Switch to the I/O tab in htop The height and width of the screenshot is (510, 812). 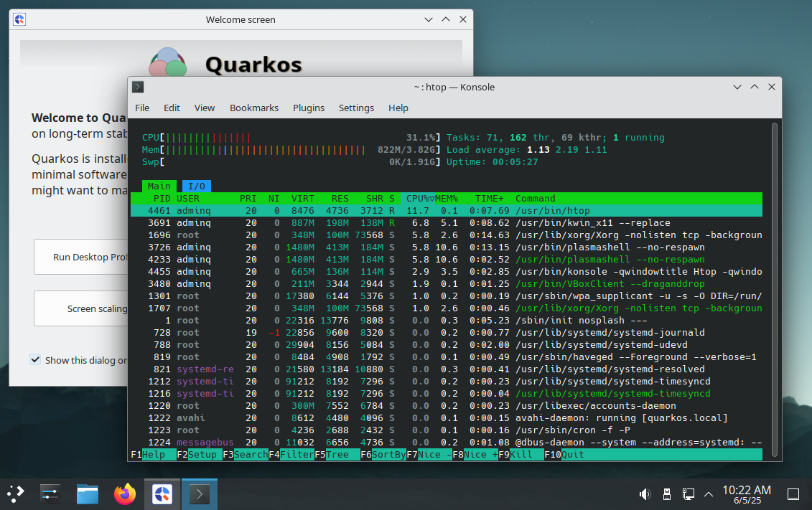[196, 186]
